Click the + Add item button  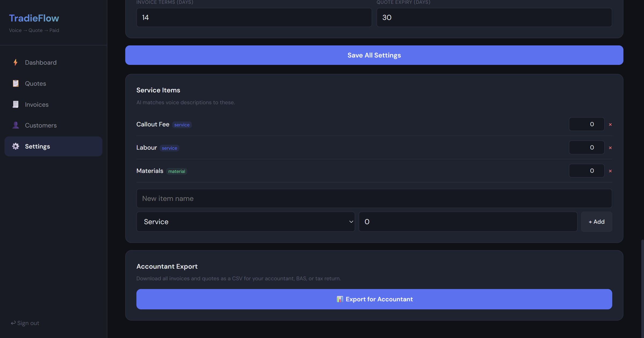[x=596, y=222]
